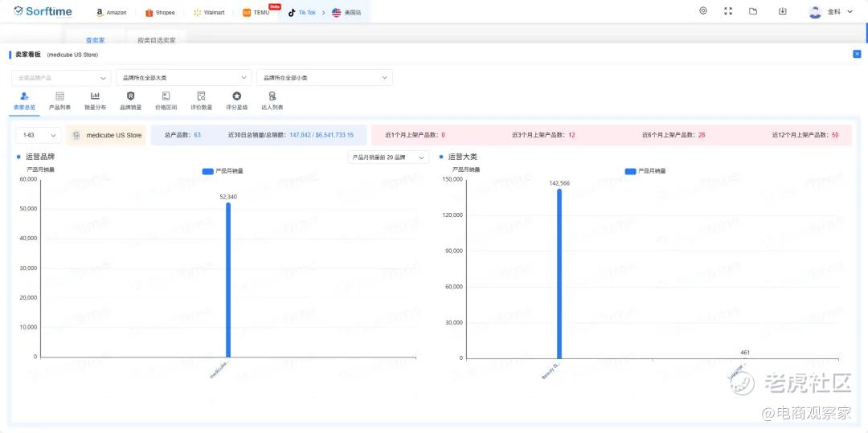Open the brand products dropdown
868x433 pixels.
click(61, 77)
